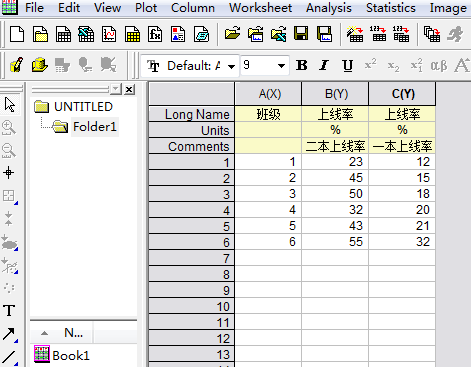Image resolution: width=471 pixels, height=367 pixels.
Task: Click the Import Wizard icon
Action: 355,34
